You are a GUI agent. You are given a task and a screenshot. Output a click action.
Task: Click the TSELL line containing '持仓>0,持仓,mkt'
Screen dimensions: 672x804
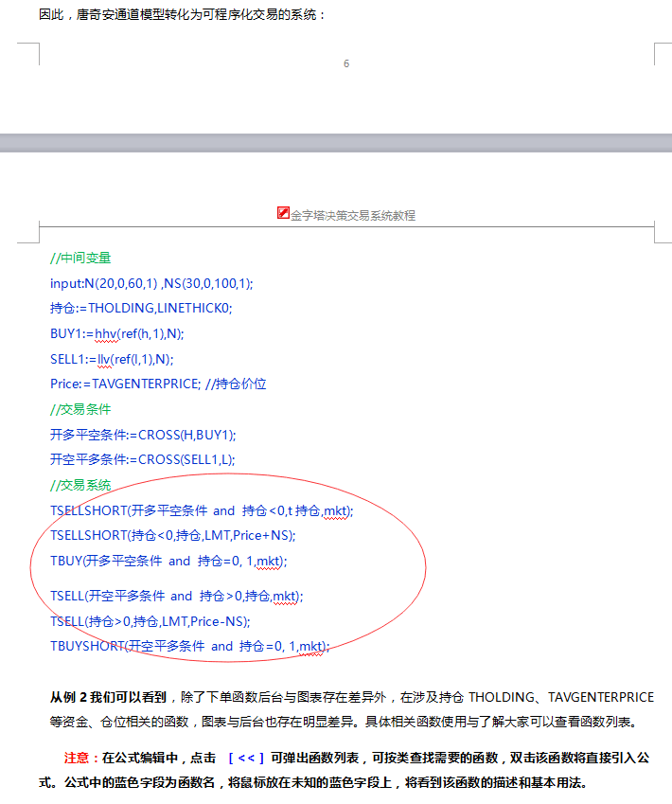coord(177,596)
